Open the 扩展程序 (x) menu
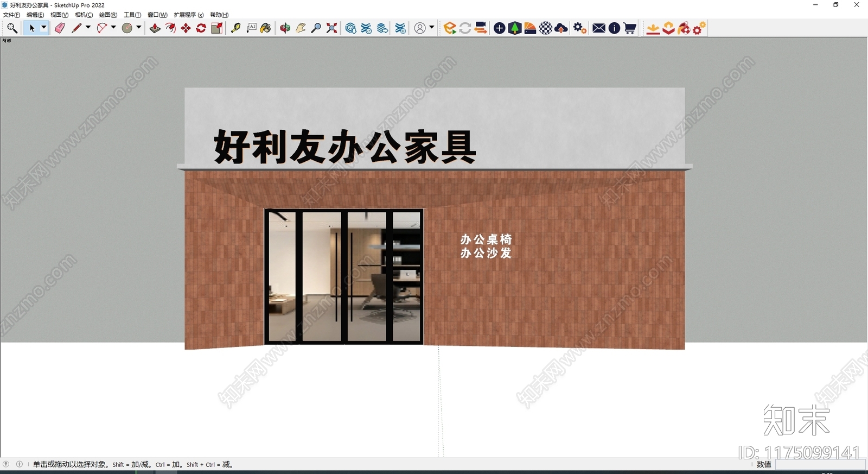Viewport: 868px width, 474px height. point(189,15)
